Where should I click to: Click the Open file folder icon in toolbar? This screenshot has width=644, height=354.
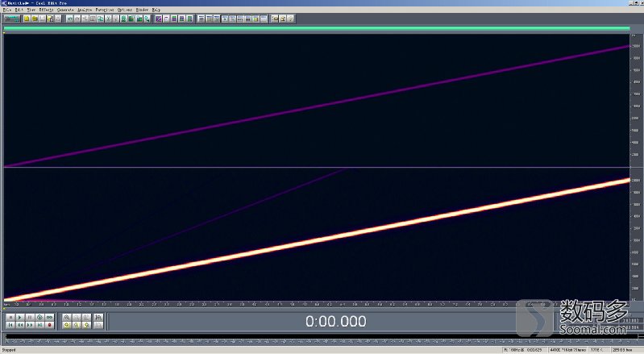click(x=35, y=19)
